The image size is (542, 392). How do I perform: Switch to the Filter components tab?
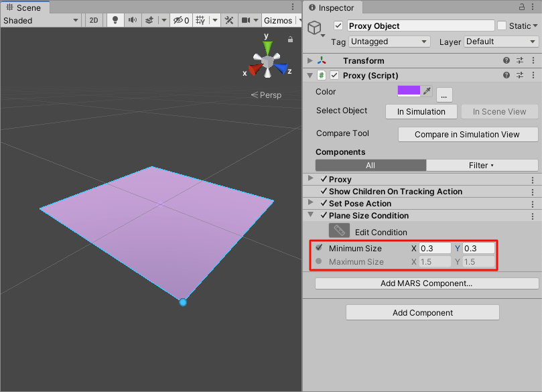click(482, 166)
